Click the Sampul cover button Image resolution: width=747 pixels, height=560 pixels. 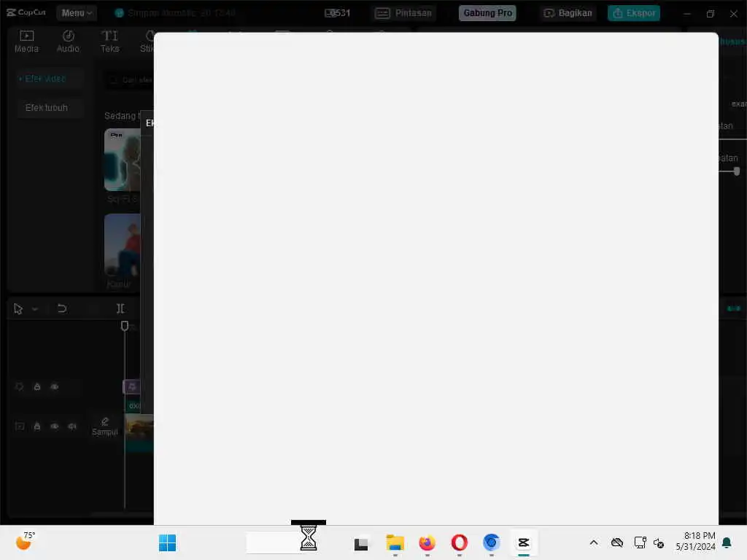pos(105,426)
